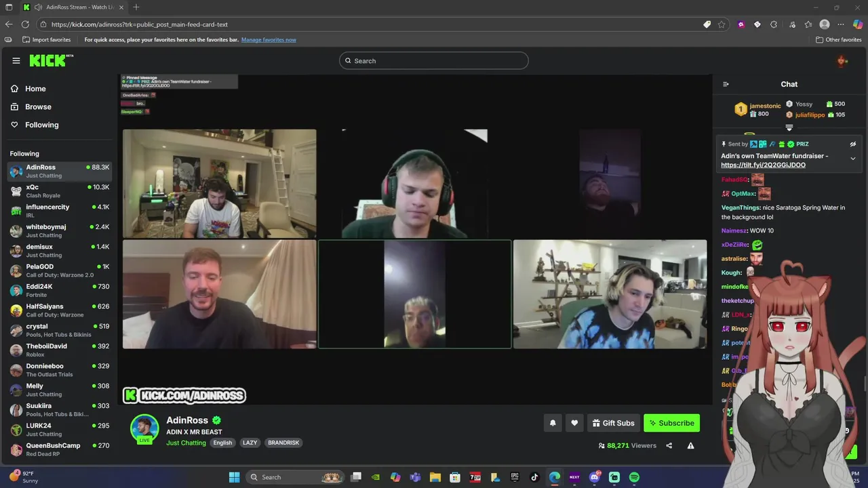Click jamestonic in the gift leaderboard
868x488 pixels.
tap(765, 106)
